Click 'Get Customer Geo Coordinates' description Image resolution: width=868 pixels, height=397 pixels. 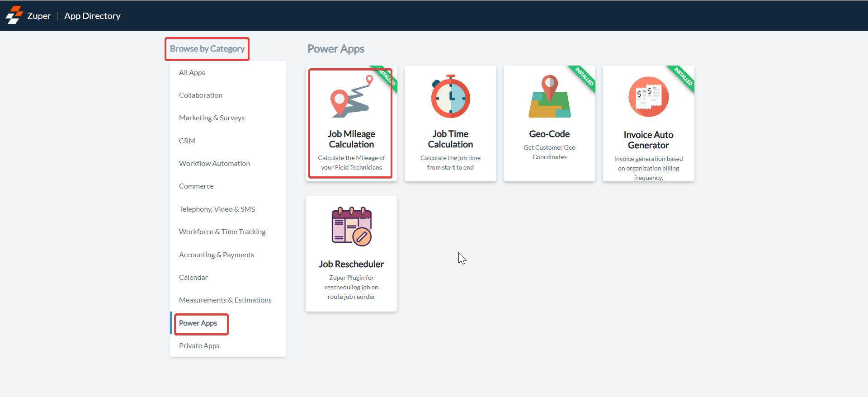tap(549, 152)
